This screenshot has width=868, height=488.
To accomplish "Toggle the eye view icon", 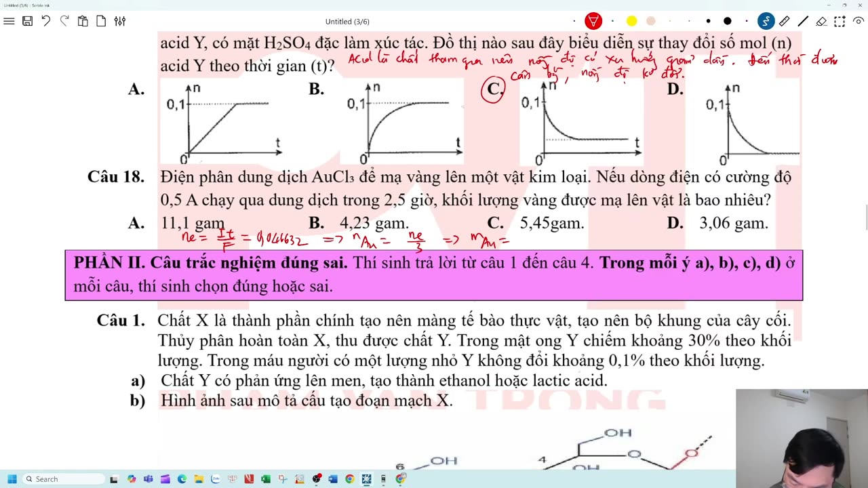I will 859,21.
